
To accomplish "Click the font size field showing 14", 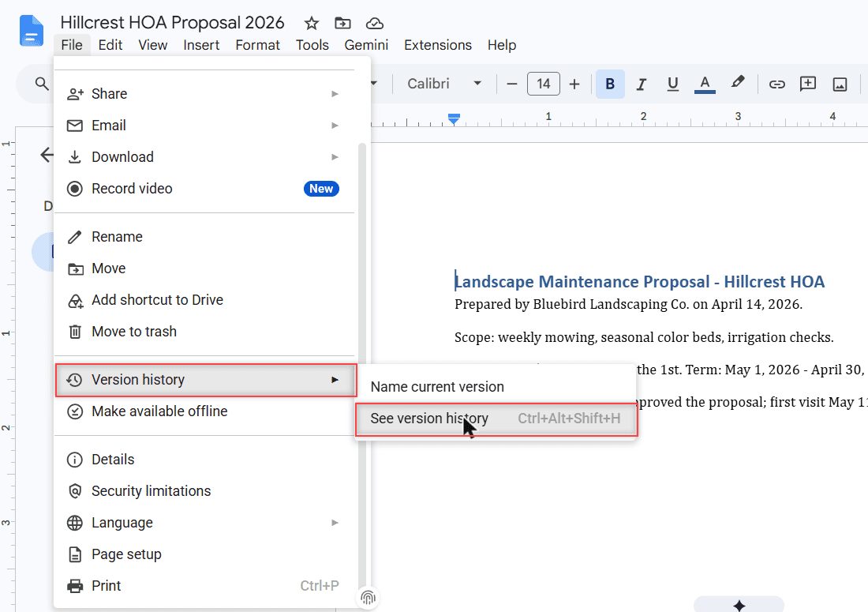I will (x=544, y=84).
